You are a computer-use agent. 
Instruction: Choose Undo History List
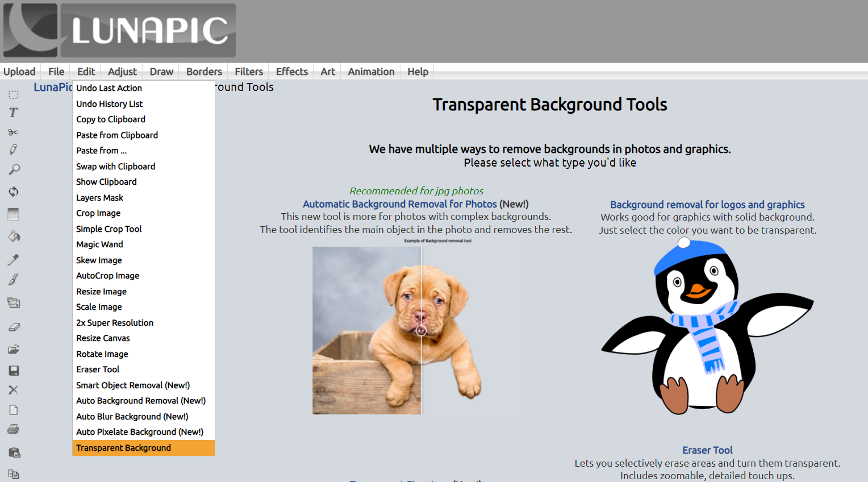pos(144,104)
